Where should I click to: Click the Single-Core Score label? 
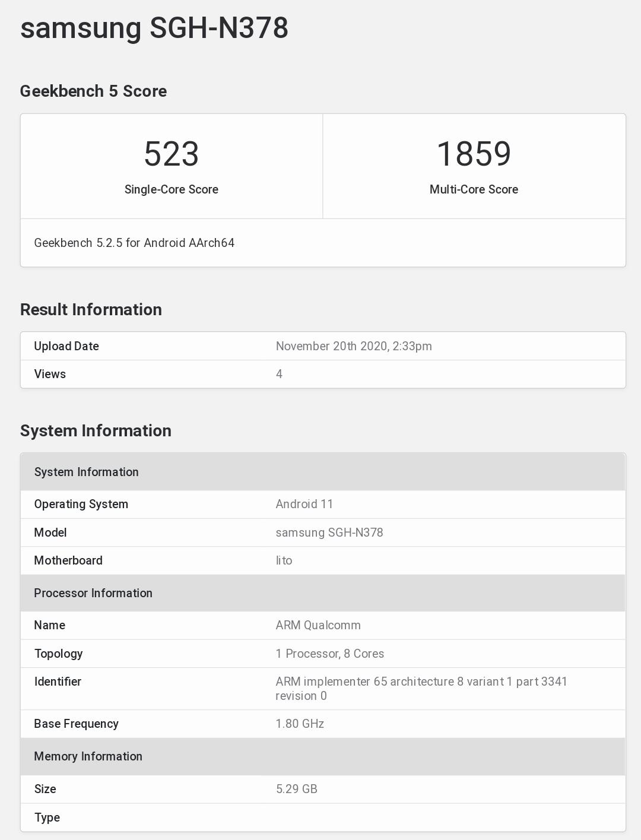click(171, 189)
